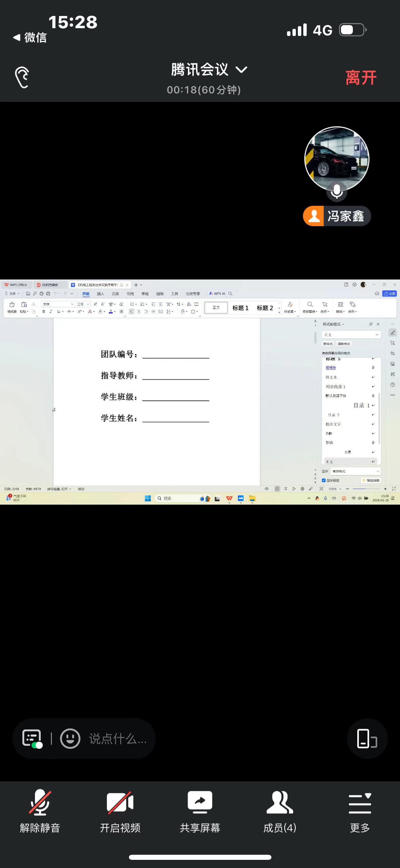
Task: Open the share screen option
Action: (x=200, y=811)
